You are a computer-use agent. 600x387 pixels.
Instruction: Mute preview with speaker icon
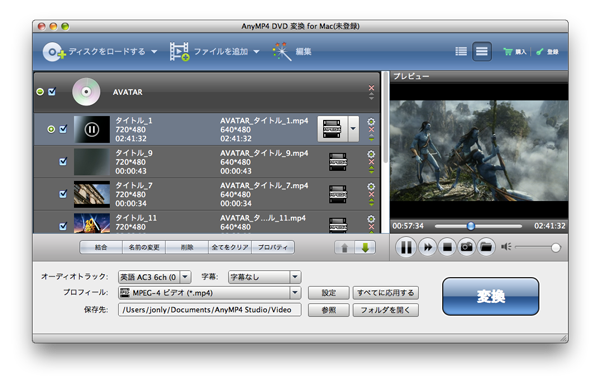tap(506, 247)
